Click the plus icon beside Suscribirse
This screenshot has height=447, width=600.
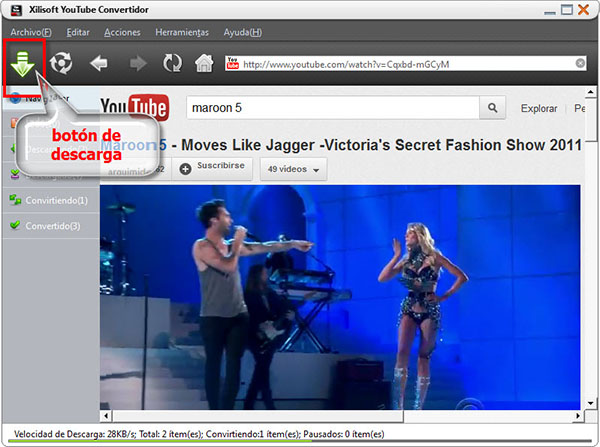[186, 169]
